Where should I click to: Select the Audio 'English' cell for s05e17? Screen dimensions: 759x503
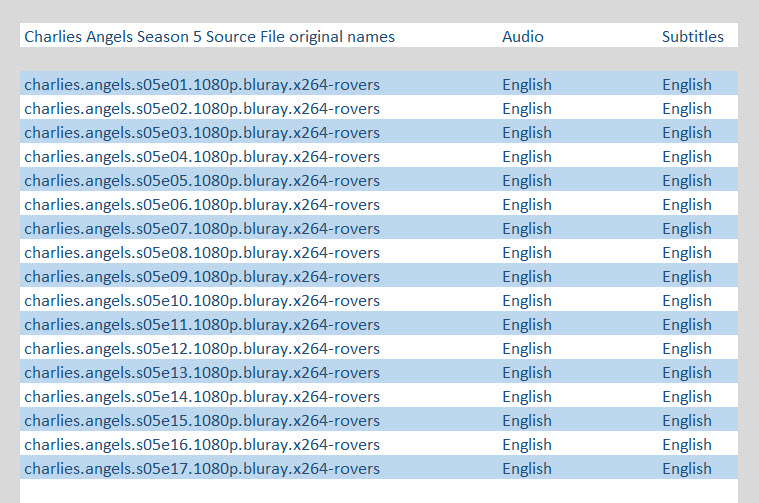click(527, 469)
